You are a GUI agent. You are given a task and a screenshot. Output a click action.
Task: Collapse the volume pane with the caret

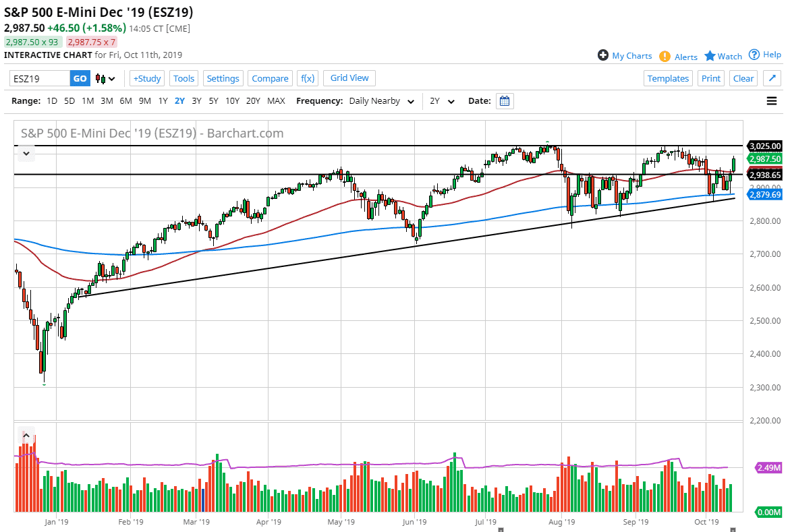(x=26, y=435)
